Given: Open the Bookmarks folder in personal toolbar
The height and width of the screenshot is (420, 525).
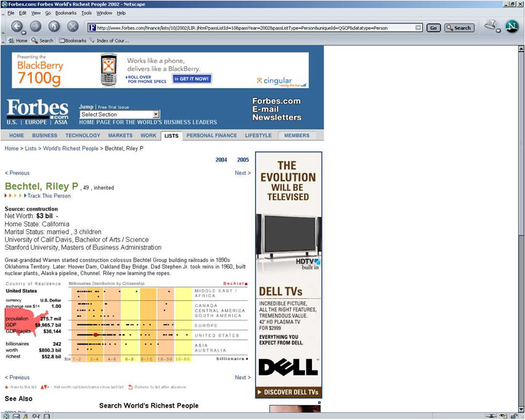Looking at the screenshot, I should click(x=73, y=41).
